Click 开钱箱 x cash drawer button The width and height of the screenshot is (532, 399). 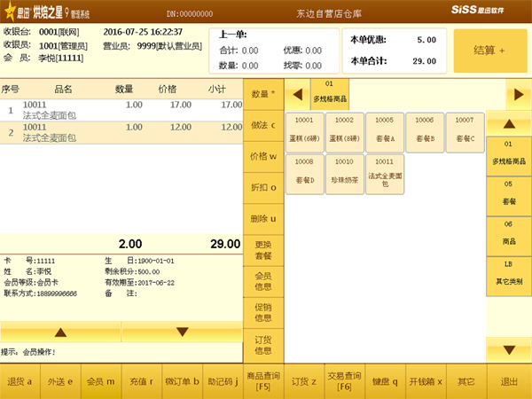[426, 381]
